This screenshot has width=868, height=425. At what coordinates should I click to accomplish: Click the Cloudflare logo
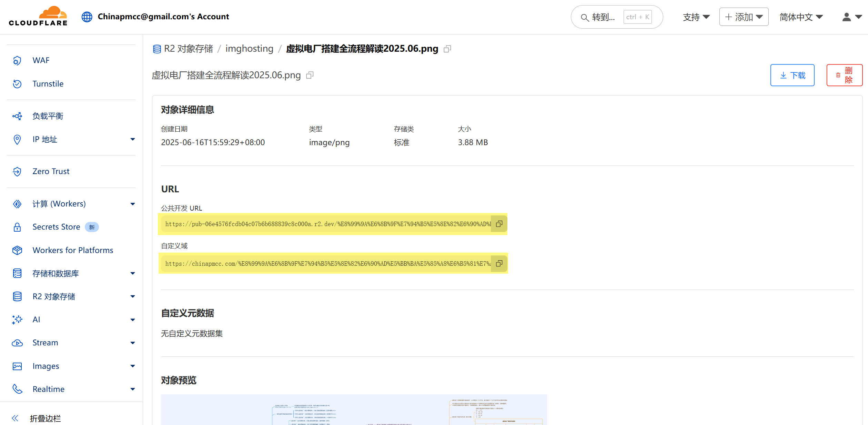click(x=38, y=16)
